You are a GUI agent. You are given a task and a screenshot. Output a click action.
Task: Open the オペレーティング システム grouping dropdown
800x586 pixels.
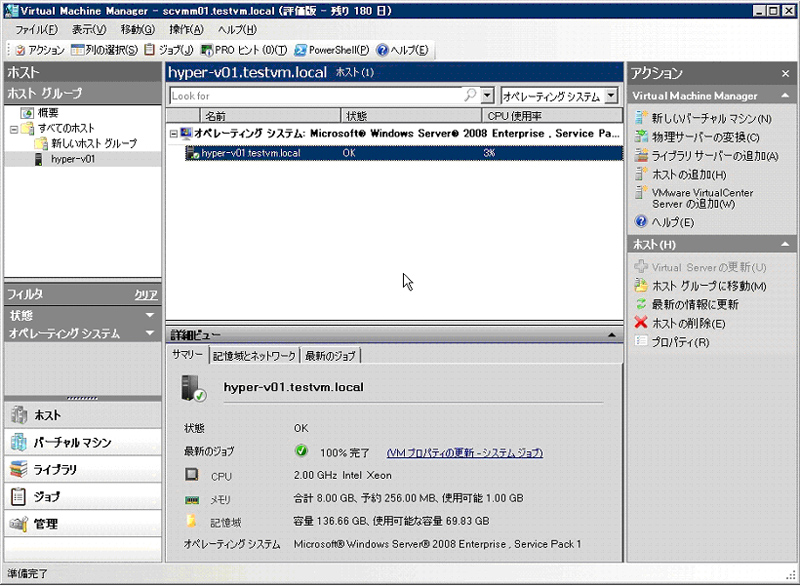coord(611,96)
